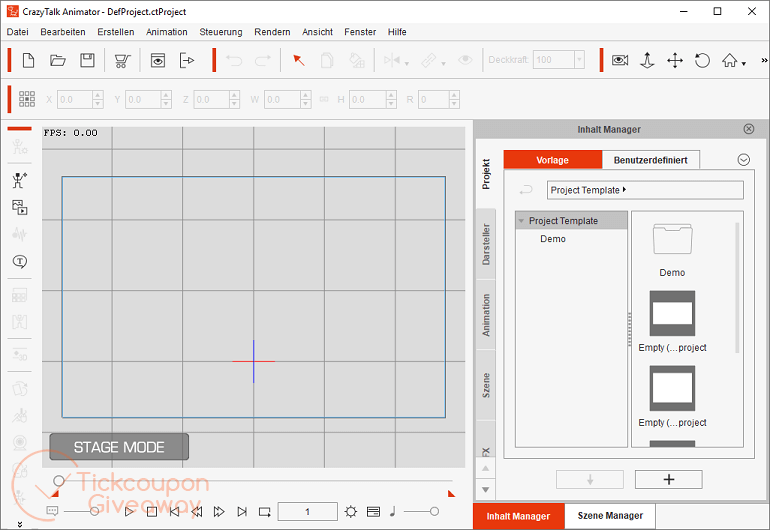Click the anchor point grid icon
The width and height of the screenshot is (770, 530).
[x=27, y=99]
